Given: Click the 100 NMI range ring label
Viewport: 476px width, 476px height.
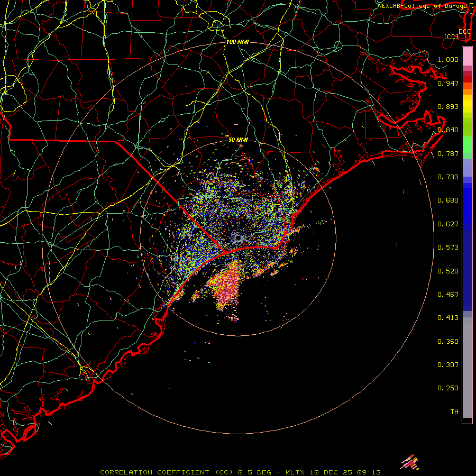Looking at the screenshot, I should (x=237, y=42).
